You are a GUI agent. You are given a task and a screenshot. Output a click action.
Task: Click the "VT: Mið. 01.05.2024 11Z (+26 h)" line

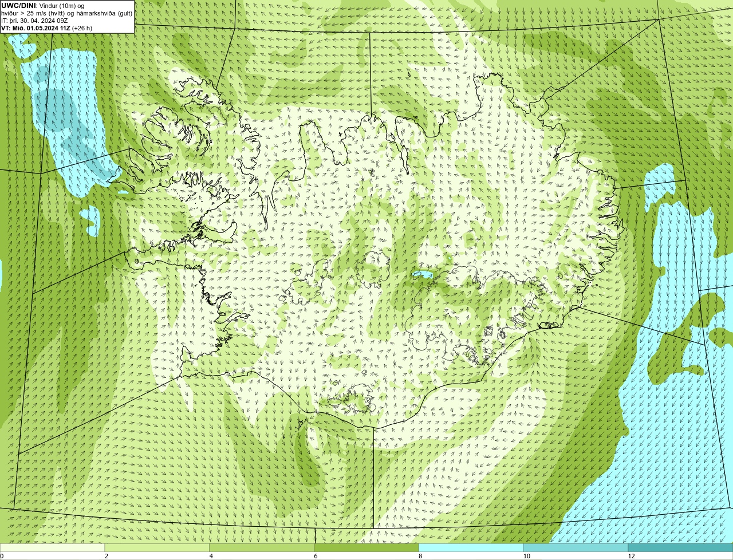coord(46,27)
